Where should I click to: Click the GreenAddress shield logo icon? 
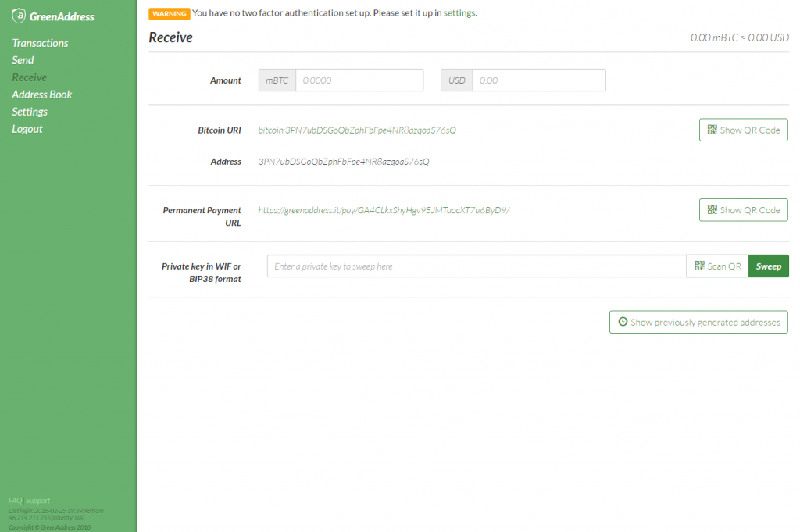[x=19, y=16]
